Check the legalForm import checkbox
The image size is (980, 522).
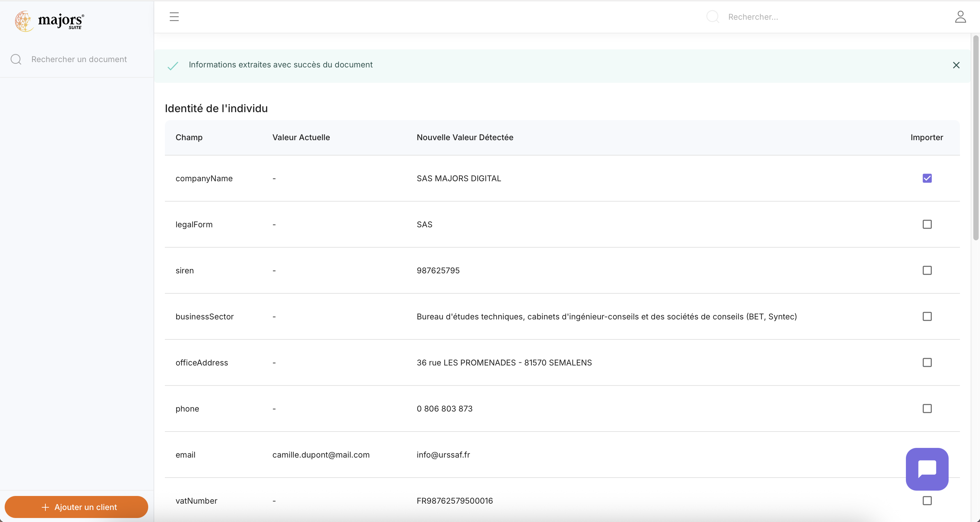point(927,224)
